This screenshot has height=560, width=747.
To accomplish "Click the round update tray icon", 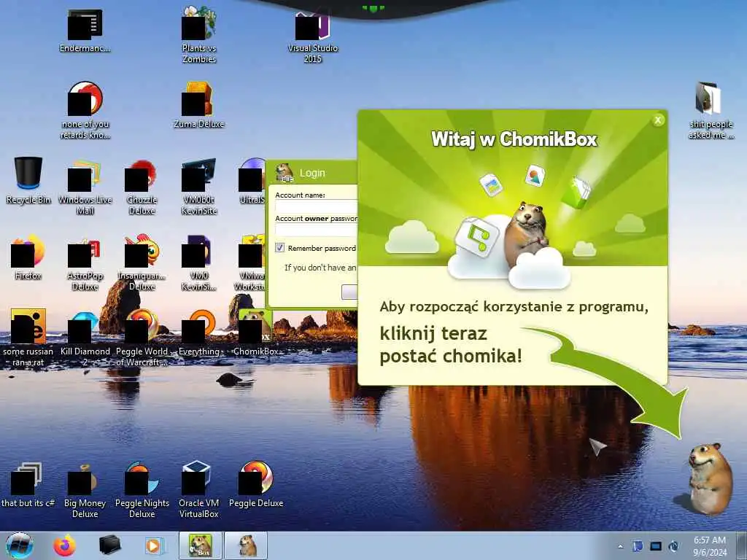I will (673, 546).
